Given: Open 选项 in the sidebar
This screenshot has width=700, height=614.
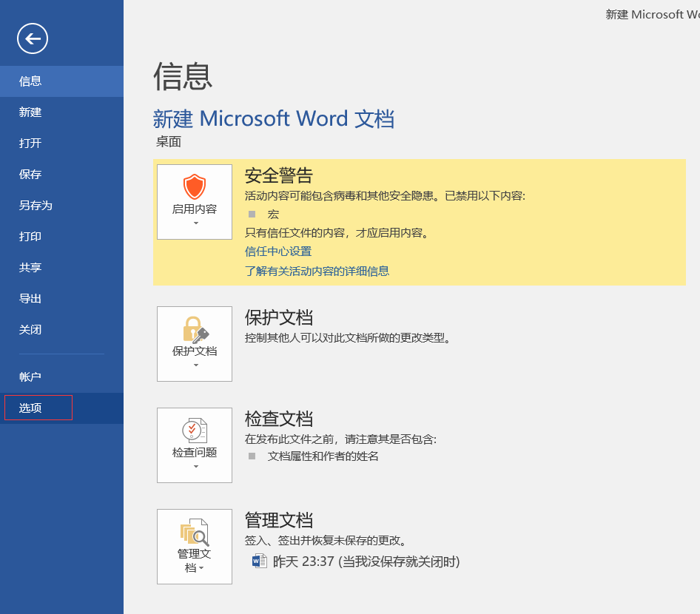Looking at the screenshot, I should pyautogui.click(x=61, y=408).
